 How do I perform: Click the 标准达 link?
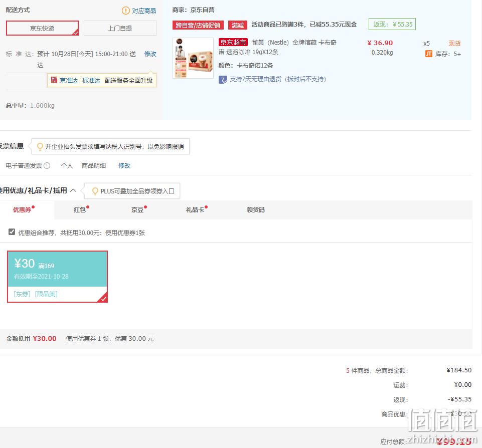91,81
